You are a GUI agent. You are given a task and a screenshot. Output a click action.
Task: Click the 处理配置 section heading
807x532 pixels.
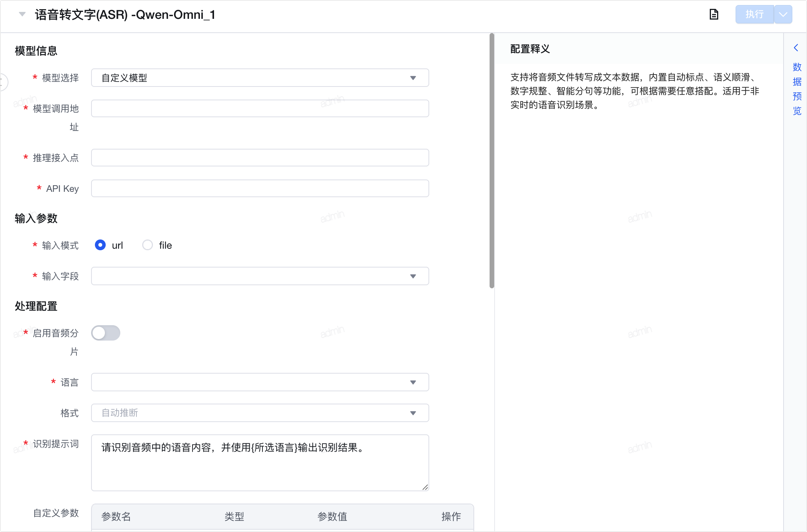tap(36, 306)
